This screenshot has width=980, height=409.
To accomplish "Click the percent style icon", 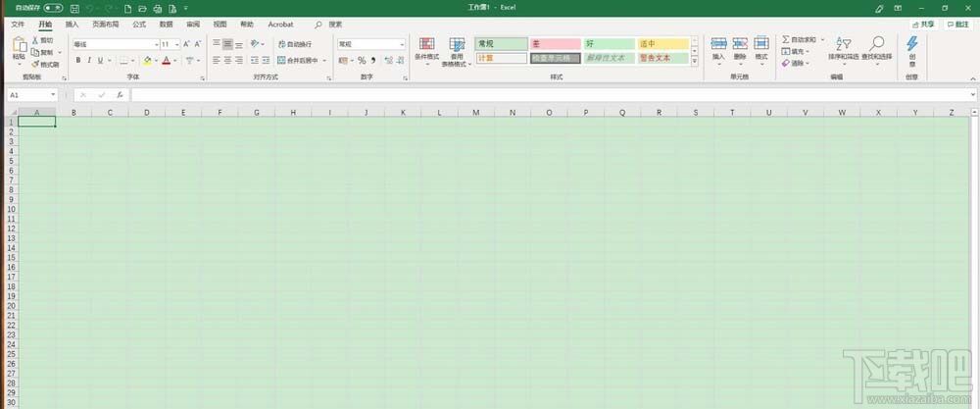I will click(362, 60).
